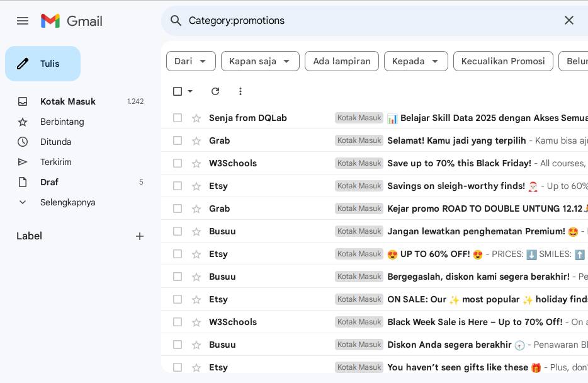Screen dimensions: 588x383
Task: Open the Dari sender filter dropdown
Action: 191,61
